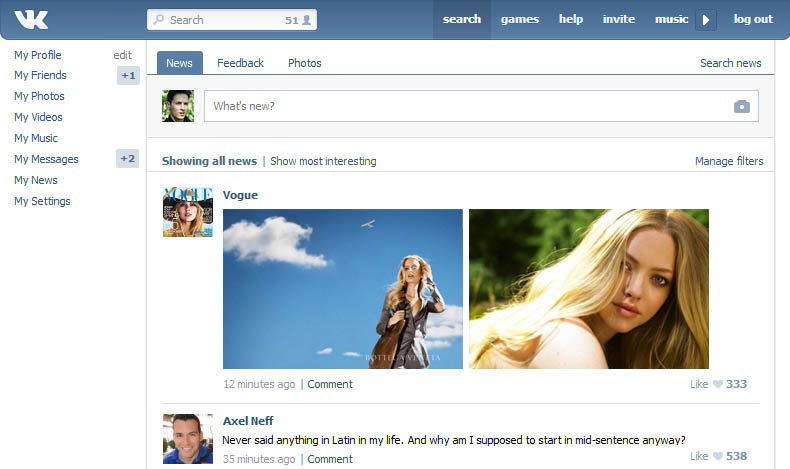Image resolution: width=790 pixels, height=469 pixels.
Task: Comment on the Vogue post
Action: click(330, 384)
